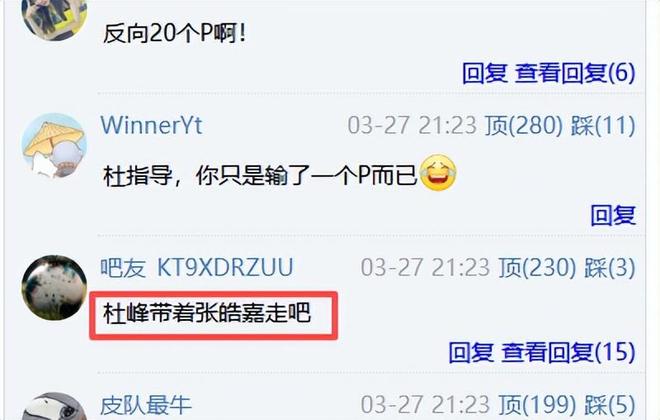660x420 pixels.
Task: Reply to the "反向20个P啊" comment
Action: tap(484, 73)
